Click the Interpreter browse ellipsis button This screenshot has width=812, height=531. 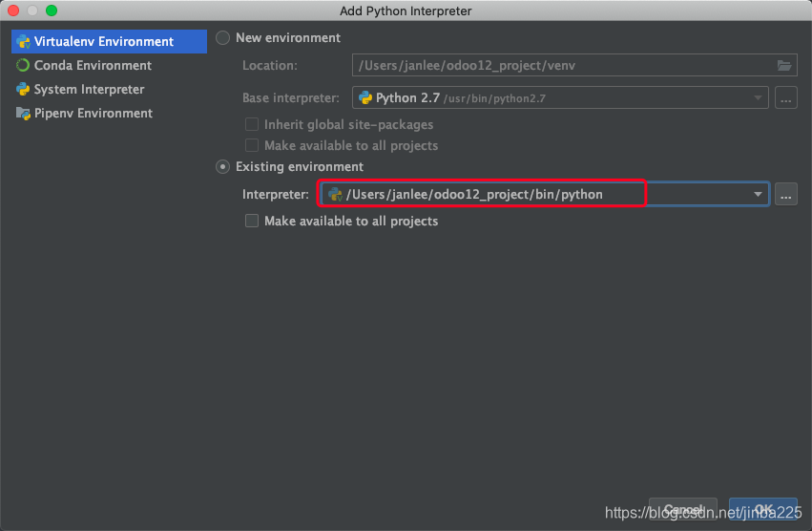(x=785, y=195)
